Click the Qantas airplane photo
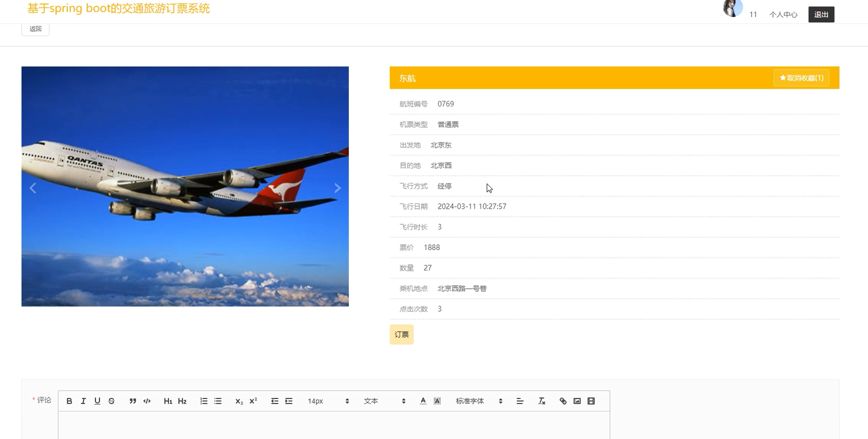The image size is (868, 439). click(185, 186)
